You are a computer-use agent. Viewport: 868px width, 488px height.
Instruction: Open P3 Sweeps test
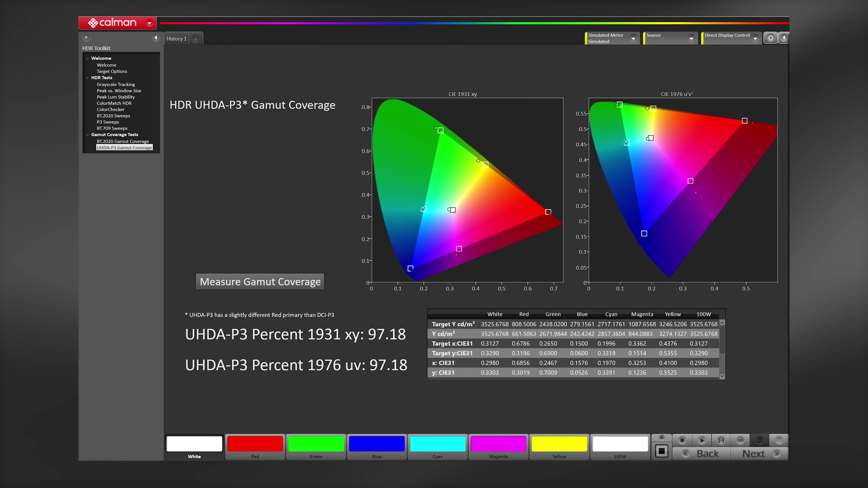108,122
